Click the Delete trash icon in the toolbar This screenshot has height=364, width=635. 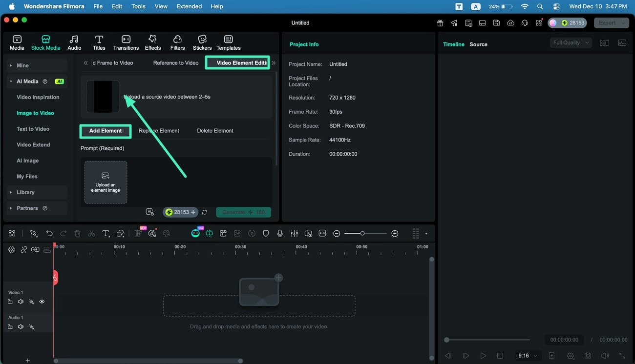point(77,233)
